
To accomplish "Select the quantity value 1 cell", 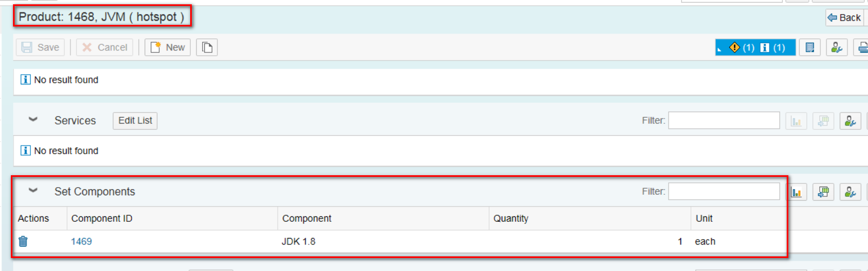I will (590, 241).
